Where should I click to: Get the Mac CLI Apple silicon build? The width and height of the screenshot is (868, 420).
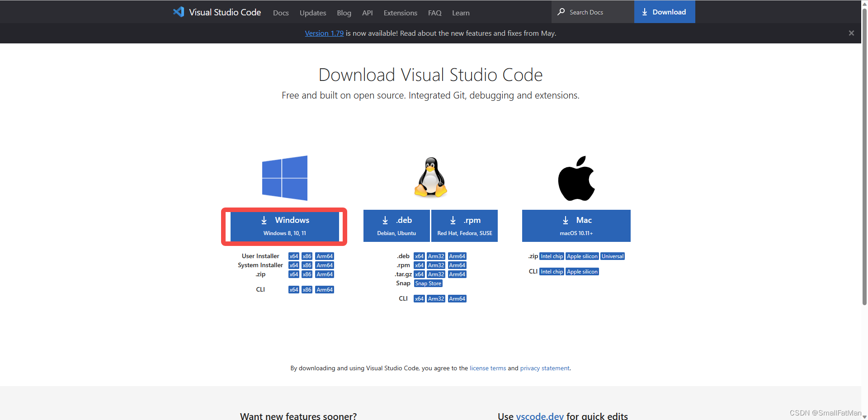coord(582,272)
